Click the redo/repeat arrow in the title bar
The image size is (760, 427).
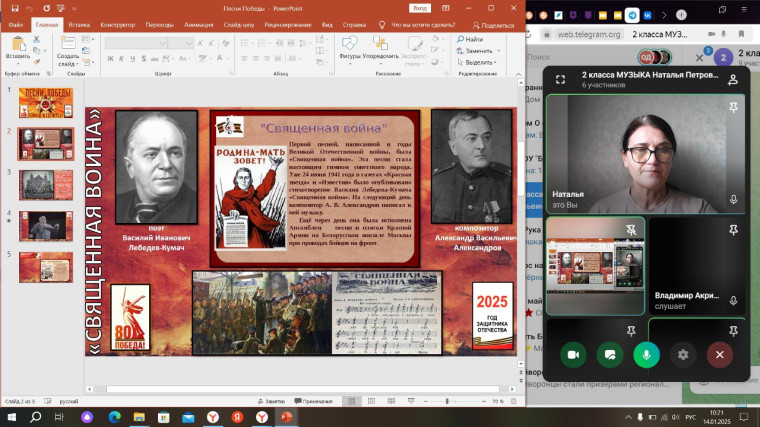coord(46,8)
